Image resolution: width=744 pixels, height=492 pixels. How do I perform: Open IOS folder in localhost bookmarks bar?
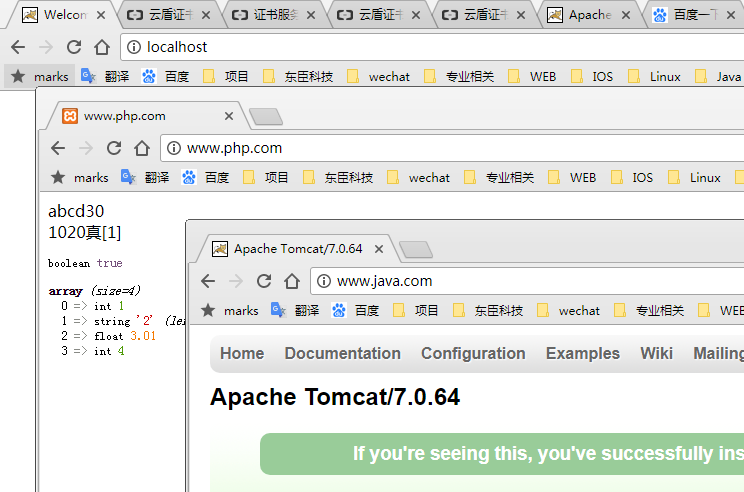(592, 76)
